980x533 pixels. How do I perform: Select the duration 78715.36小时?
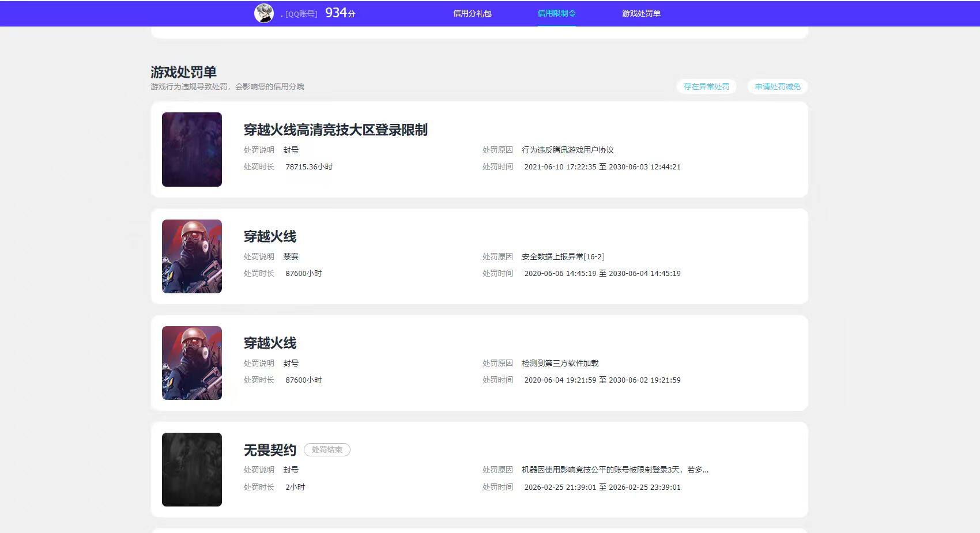[x=309, y=167]
